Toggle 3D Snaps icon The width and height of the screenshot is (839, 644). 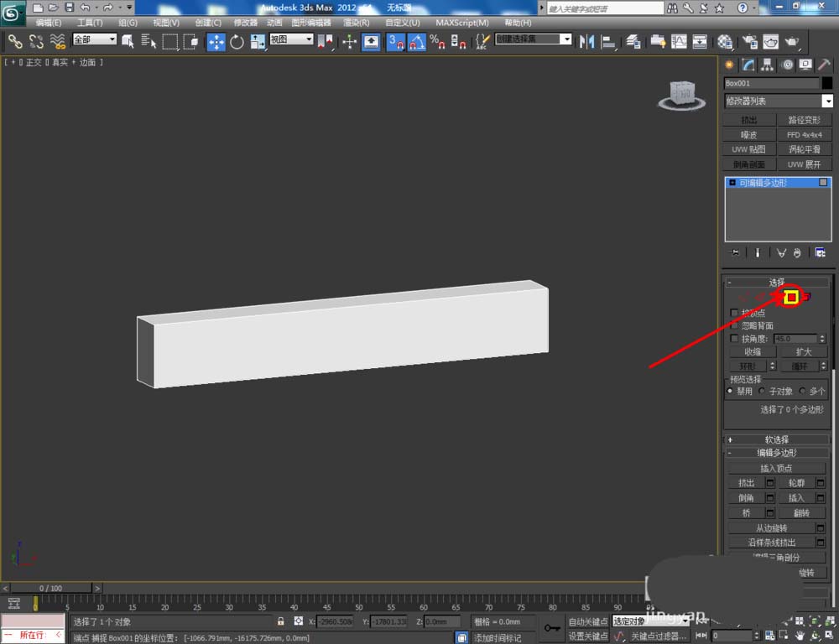396,41
